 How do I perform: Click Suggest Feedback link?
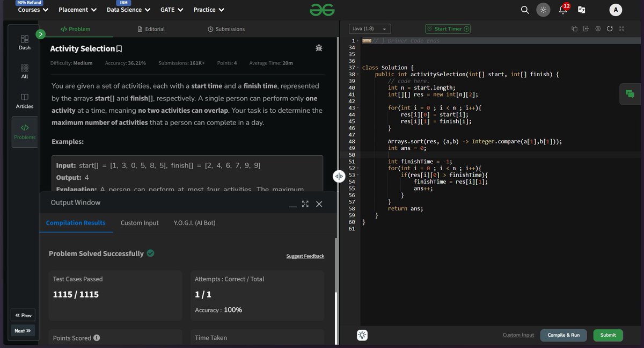305,256
